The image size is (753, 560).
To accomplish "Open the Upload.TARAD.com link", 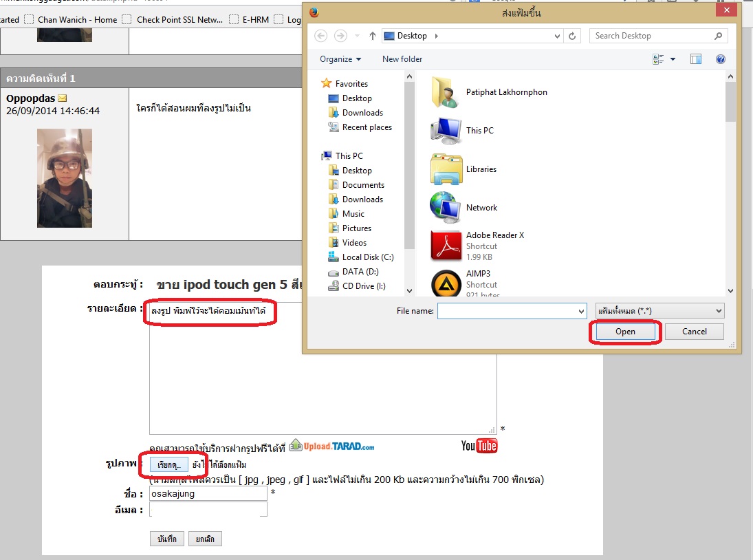I will click(x=332, y=446).
